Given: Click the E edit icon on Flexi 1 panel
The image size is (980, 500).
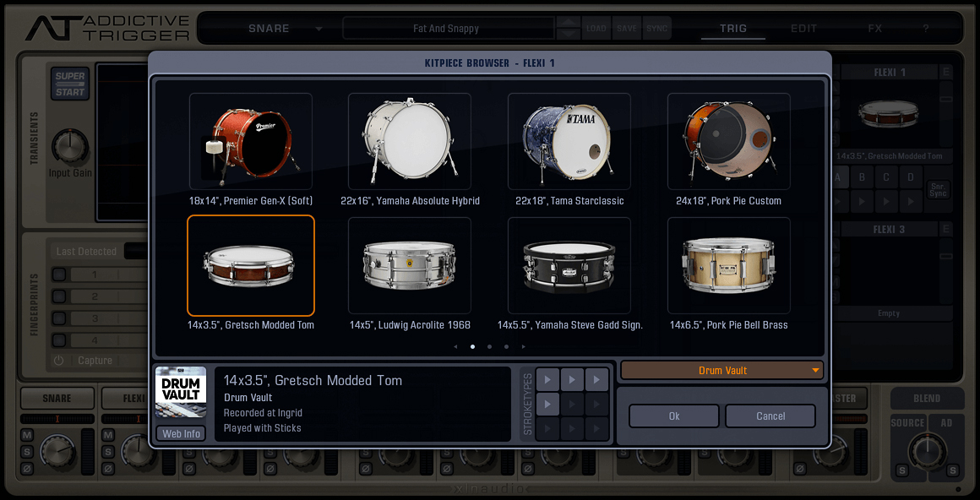Looking at the screenshot, I should tap(945, 72).
